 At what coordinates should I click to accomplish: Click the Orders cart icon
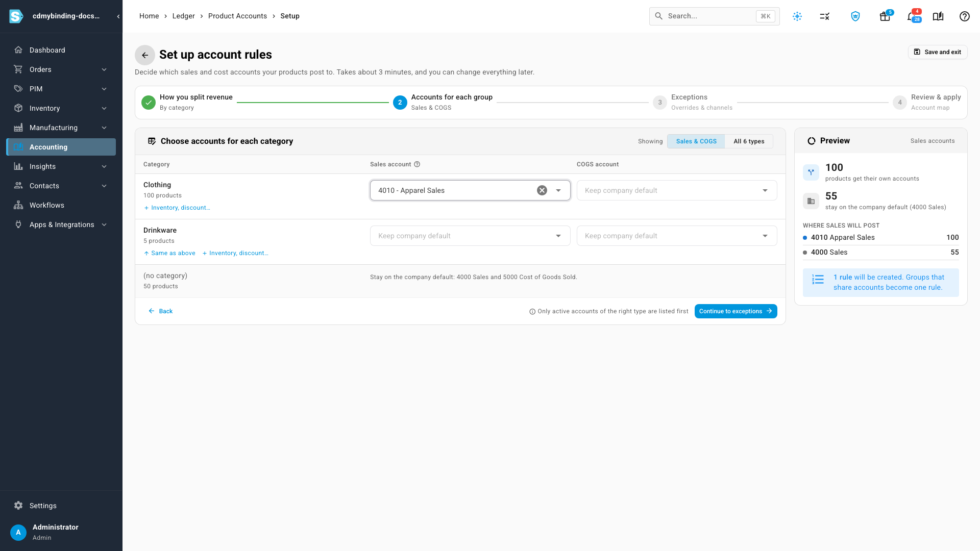[18, 69]
